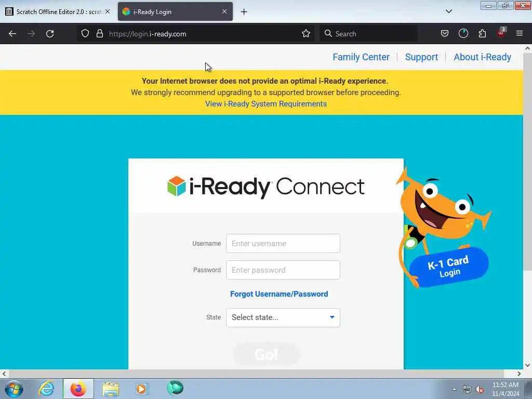Screen dimensions: 532x399
Task: Reload the i-Ready login page
Action: (50, 34)
